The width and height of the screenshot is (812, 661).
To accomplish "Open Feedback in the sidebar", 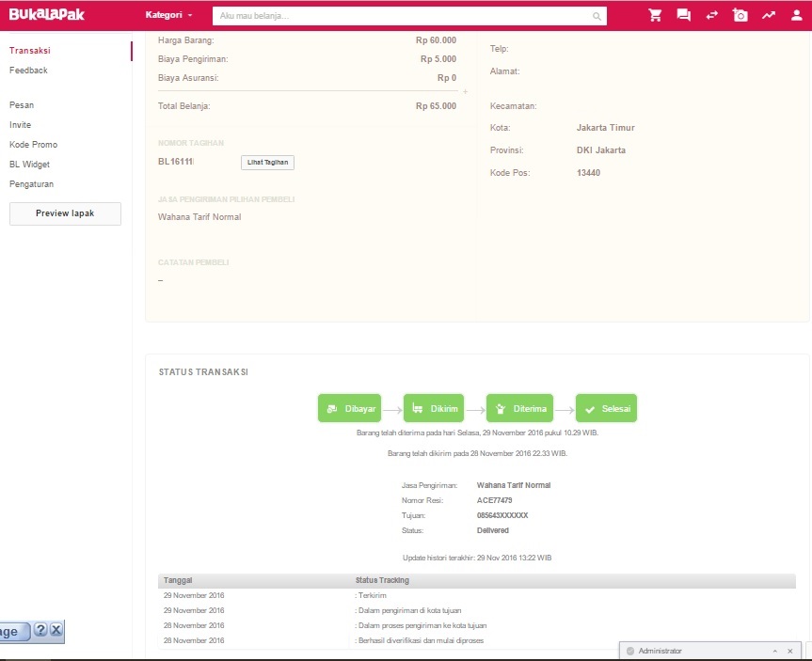I will (x=28, y=71).
